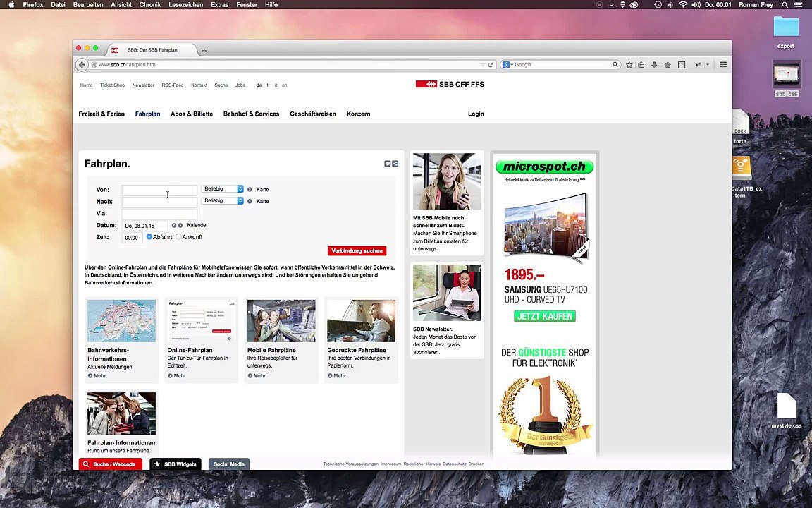Bookmark this page with the star icon
The height and width of the screenshot is (508, 812).
629,65
